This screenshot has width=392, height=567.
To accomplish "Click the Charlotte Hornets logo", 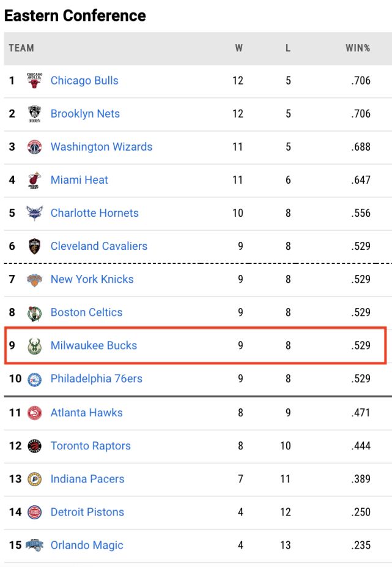I will click(35, 213).
